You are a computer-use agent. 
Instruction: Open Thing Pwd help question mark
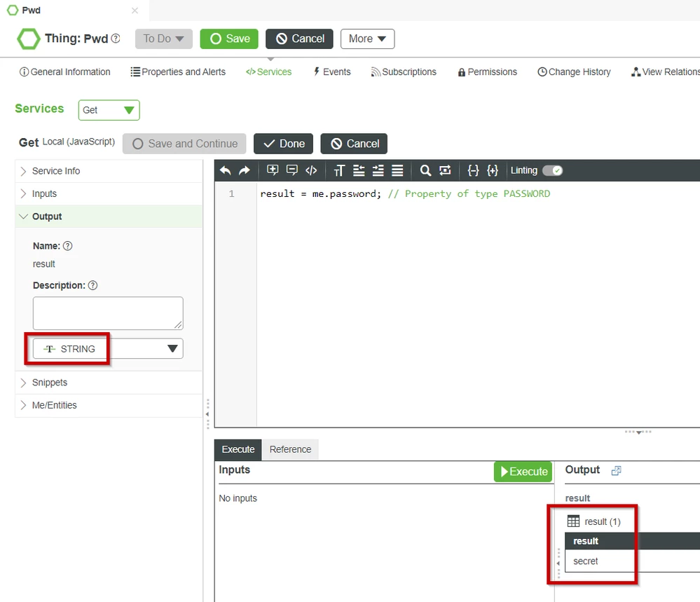click(116, 39)
